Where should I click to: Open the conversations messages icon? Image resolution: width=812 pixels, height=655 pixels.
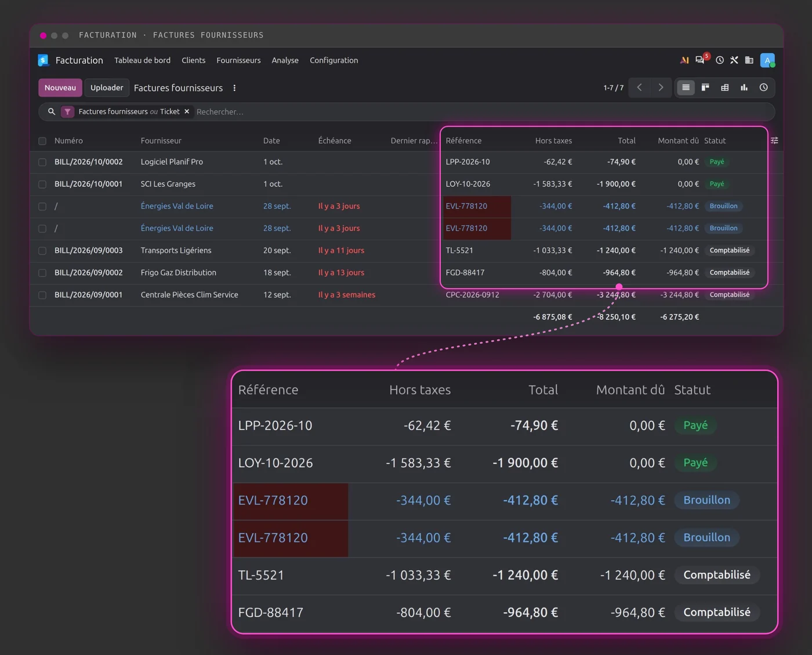pos(701,60)
